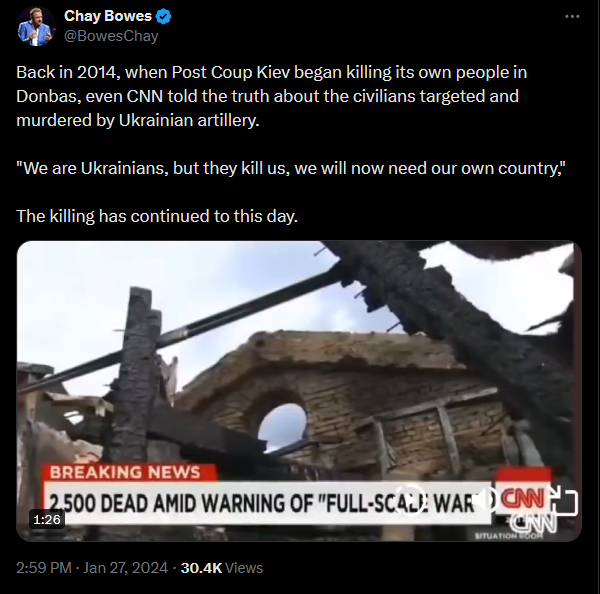
Task: Click 'The killing has continued' sentence
Action: pyautogui.click(x=157, y=216)
